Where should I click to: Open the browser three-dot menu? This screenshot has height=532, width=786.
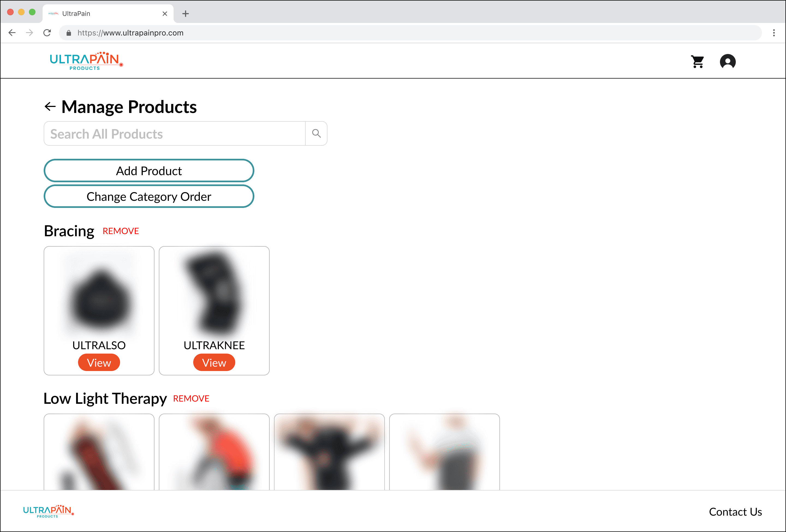773,33
